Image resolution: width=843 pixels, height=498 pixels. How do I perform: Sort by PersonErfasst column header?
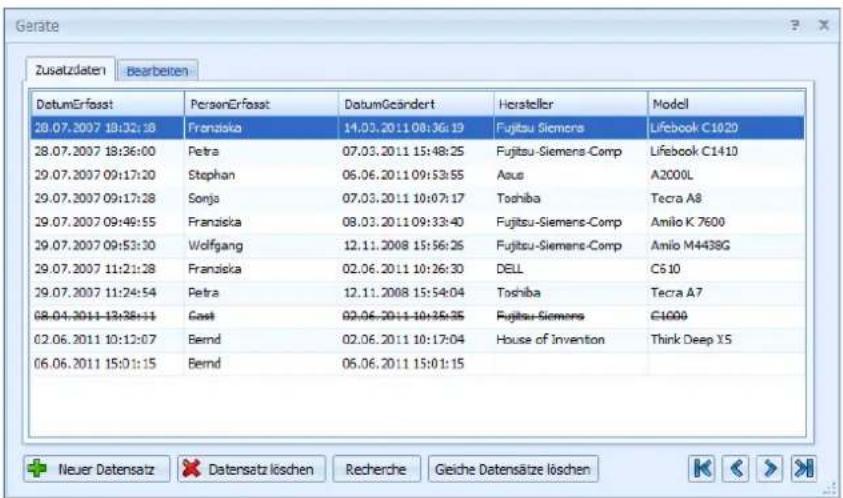click(261, 104)
